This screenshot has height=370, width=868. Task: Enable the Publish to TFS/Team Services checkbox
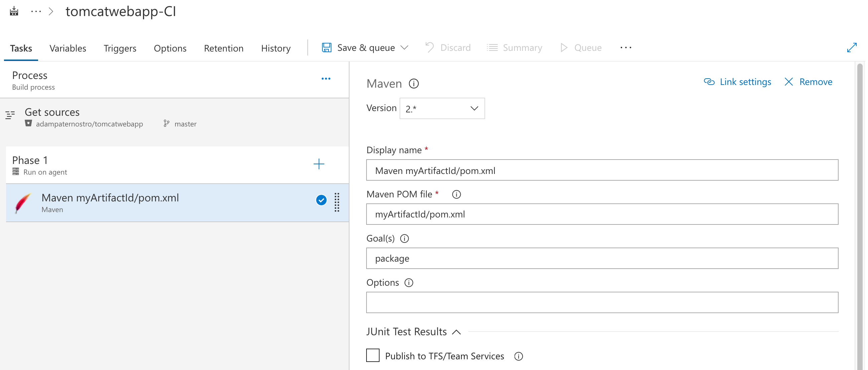pyautogui.click(x=372, y=356)
